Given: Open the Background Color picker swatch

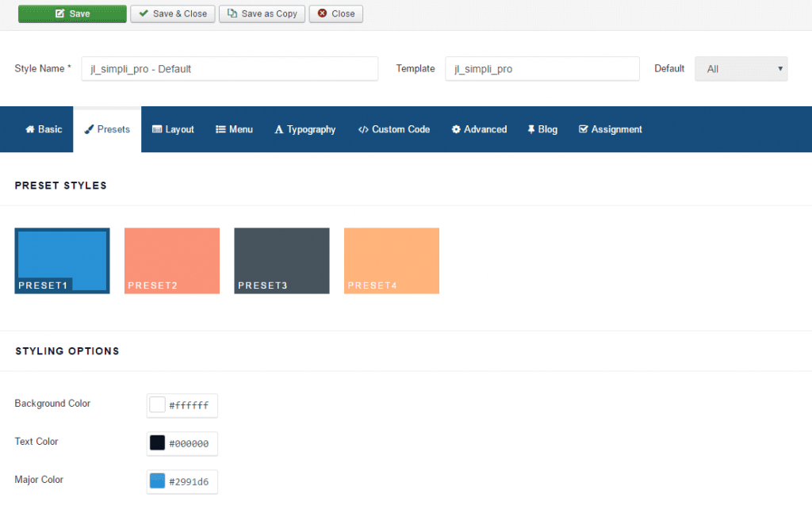Looking at the screenshot, I should [157, 404].
